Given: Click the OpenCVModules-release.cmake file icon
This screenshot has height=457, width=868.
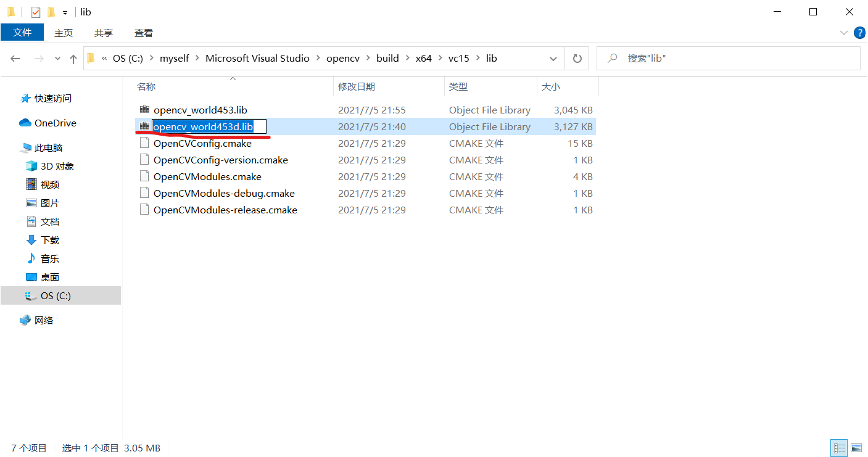Looking at the screenshot, I should (x=144, y=210).
